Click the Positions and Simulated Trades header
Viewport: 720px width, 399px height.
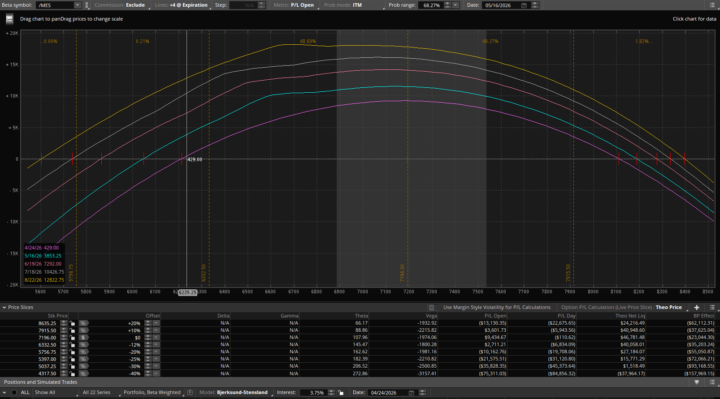tap(40, 382)
